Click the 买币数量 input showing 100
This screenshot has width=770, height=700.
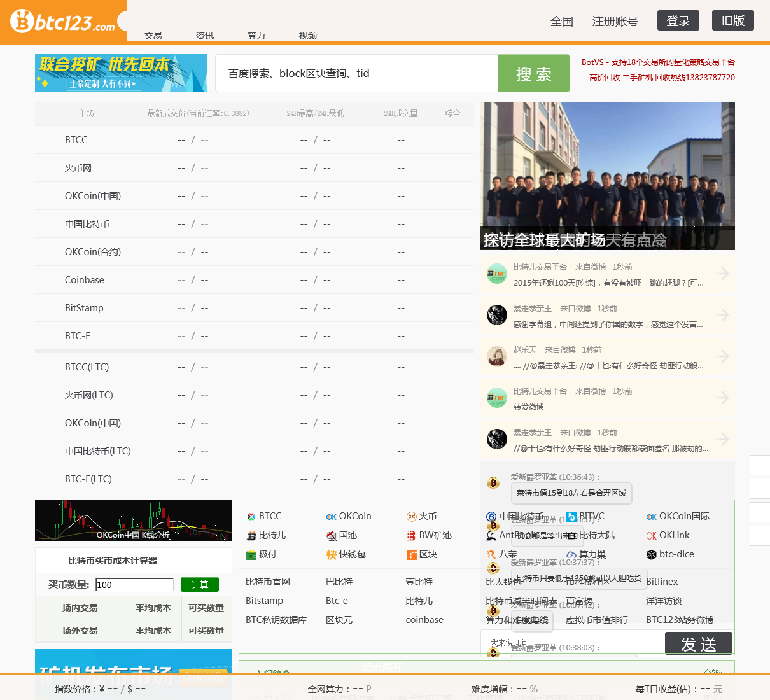pos(134,585)
